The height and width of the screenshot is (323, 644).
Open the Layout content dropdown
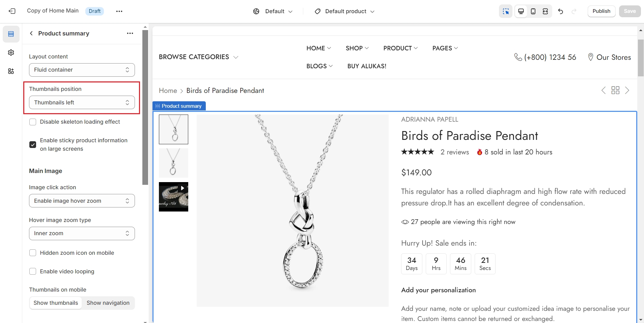[82, 70]
